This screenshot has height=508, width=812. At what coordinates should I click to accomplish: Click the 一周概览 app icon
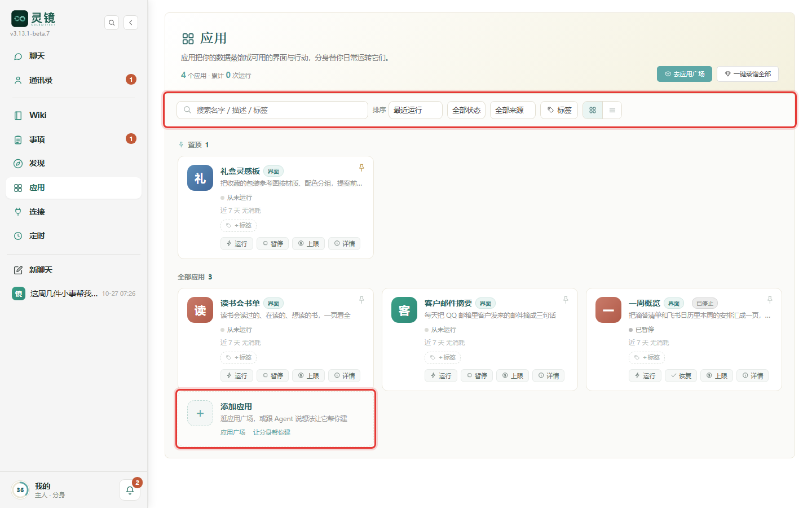(608, 310)
